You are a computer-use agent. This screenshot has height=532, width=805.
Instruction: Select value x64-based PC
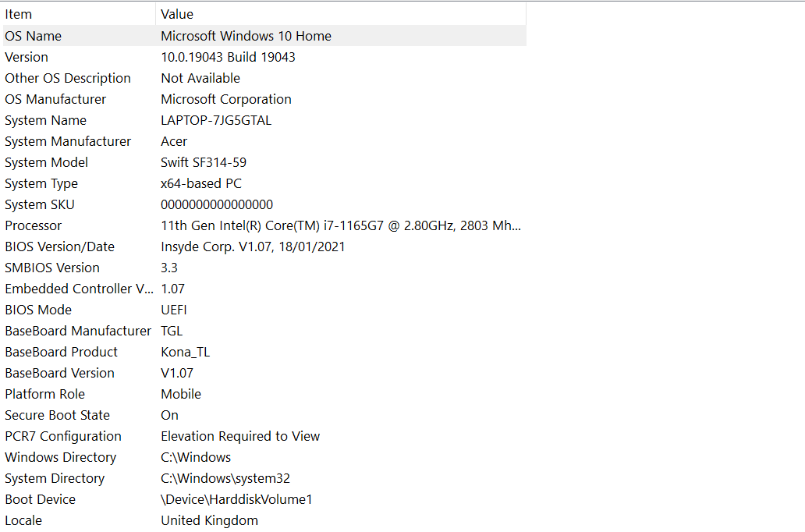[201, 183]
